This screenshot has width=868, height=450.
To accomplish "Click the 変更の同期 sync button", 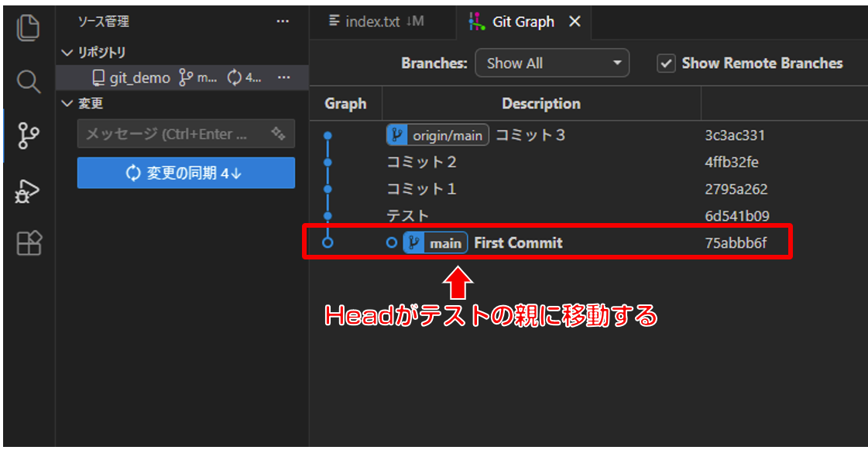I will coord(186,173).
